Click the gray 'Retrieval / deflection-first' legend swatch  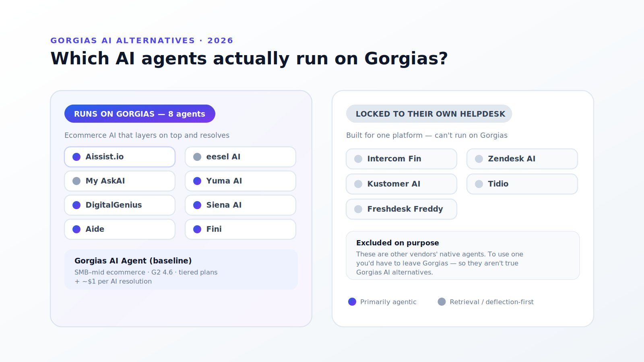(x=442, y=302)
